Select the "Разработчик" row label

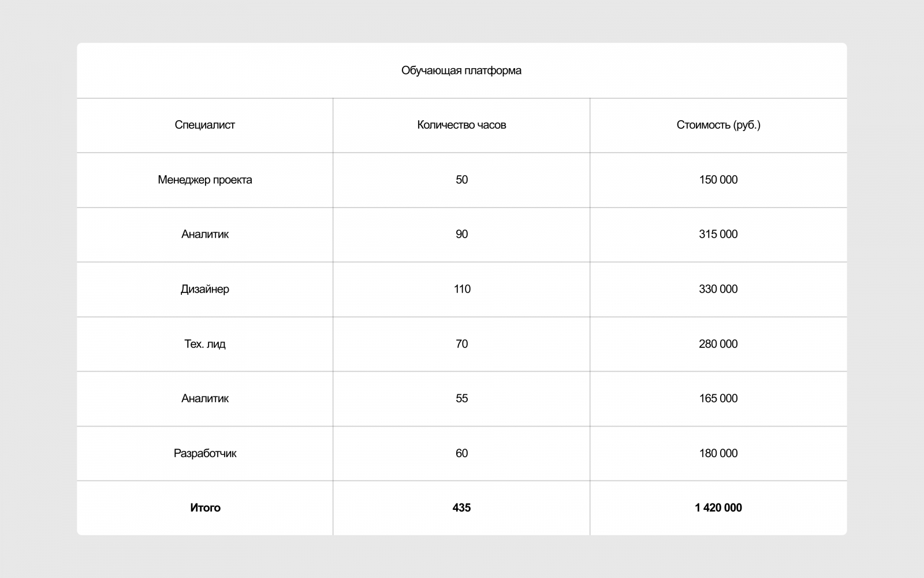pos(205,453)
